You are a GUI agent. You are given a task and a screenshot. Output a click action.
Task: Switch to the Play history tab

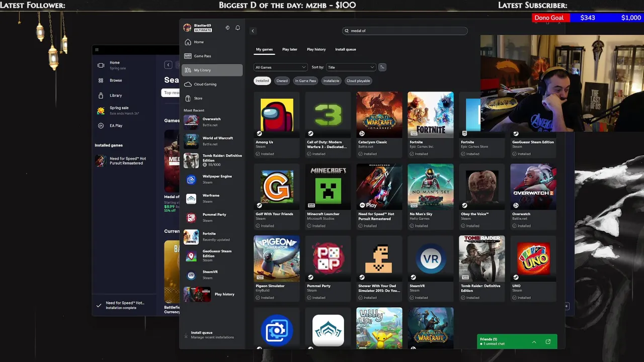(x=316, y=49)
